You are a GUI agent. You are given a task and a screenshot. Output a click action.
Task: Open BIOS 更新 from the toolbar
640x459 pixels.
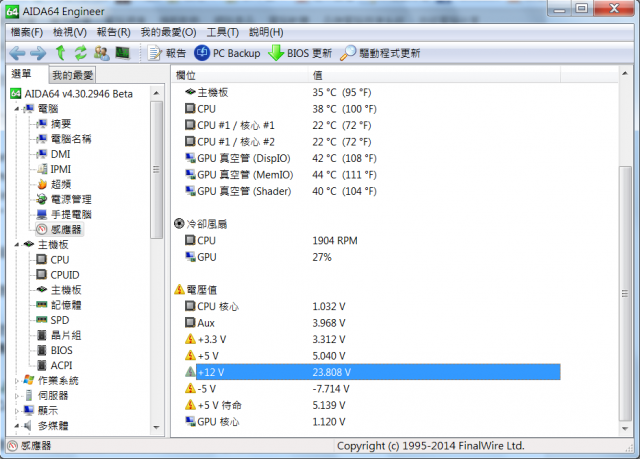(300, 53)
